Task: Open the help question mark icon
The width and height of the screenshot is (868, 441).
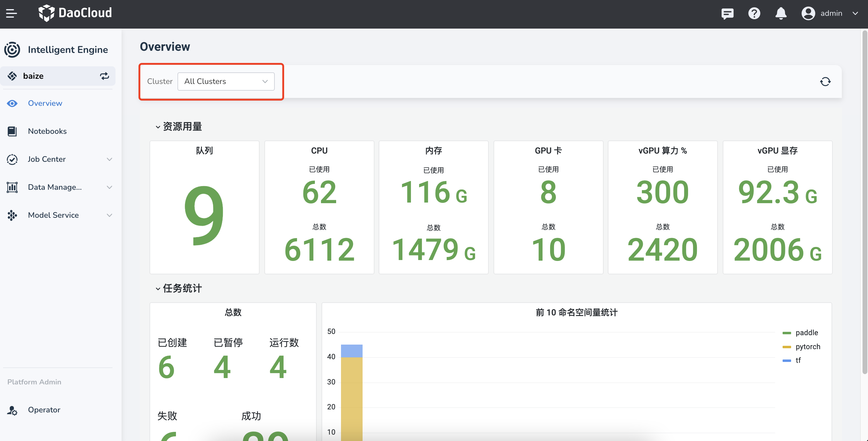Action: pos(754,13)
